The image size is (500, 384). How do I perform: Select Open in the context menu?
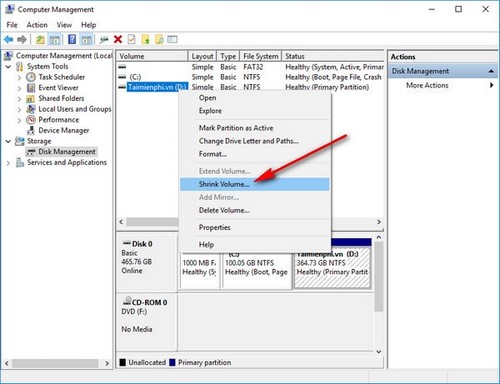[255, 98]
